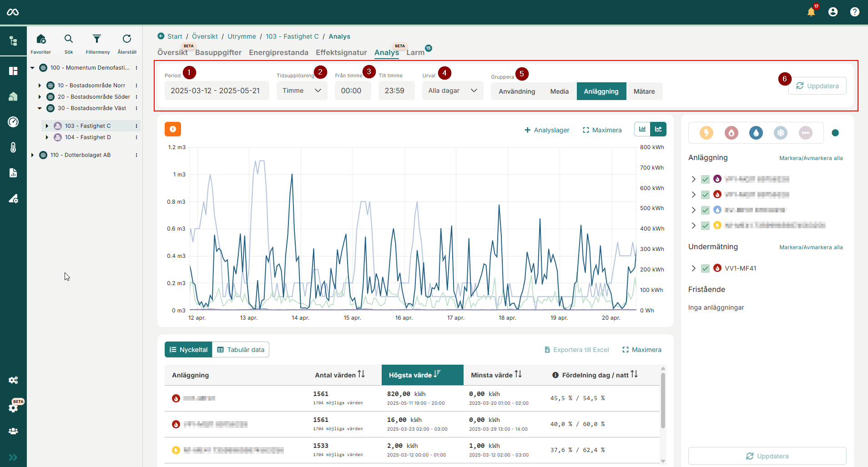
Task: Expand 20 - Bostadsområde Söder node
Action: click(x=40, y=97)
